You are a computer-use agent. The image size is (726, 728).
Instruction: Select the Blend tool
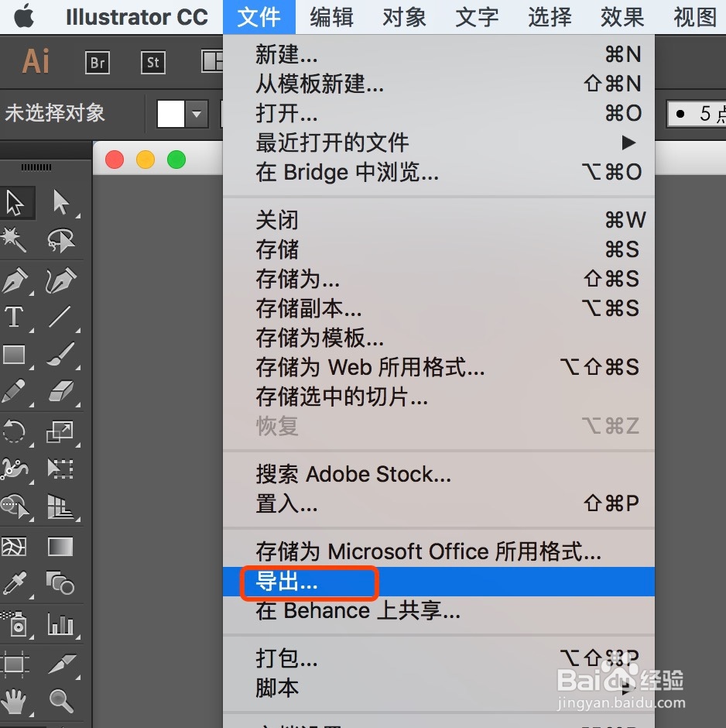pyautogui.click(x=61, y=584)
